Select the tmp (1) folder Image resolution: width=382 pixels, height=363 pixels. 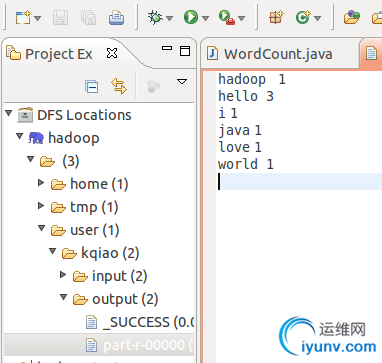(x=85, y=207)
